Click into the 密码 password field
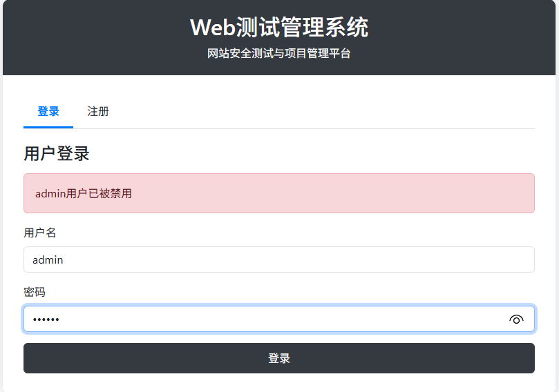Screen dimensions: 559x392 point(263,319)
